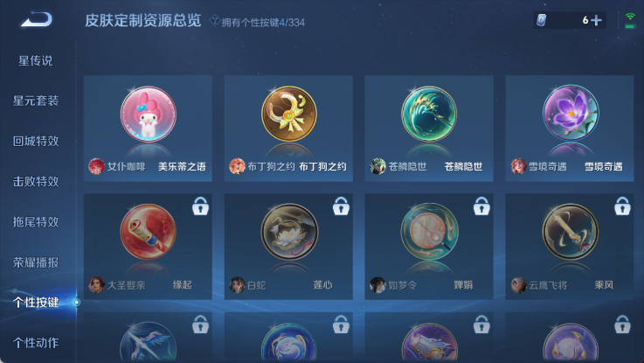Click the lock icon on 缘起 card
The height and width of the screenshot is (363, 644).
pos(200,206)
